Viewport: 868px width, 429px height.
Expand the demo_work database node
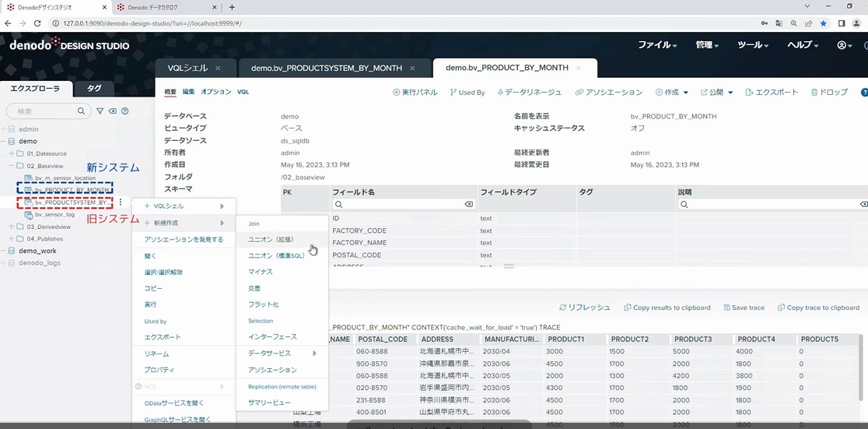(3, 251)
